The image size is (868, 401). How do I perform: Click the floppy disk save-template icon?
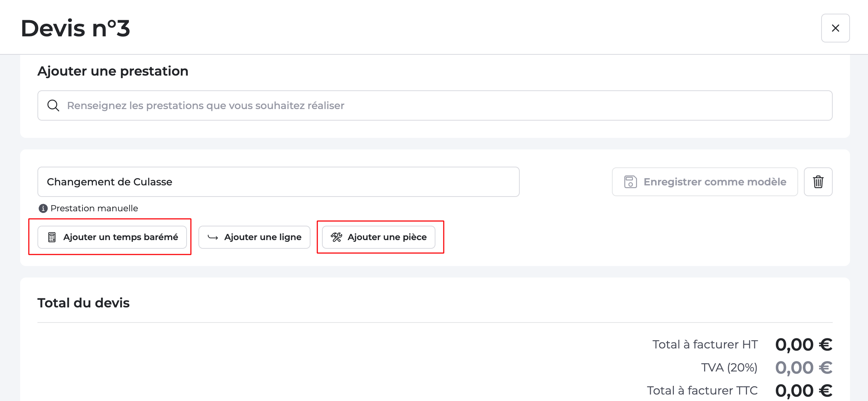coord(630,182)
